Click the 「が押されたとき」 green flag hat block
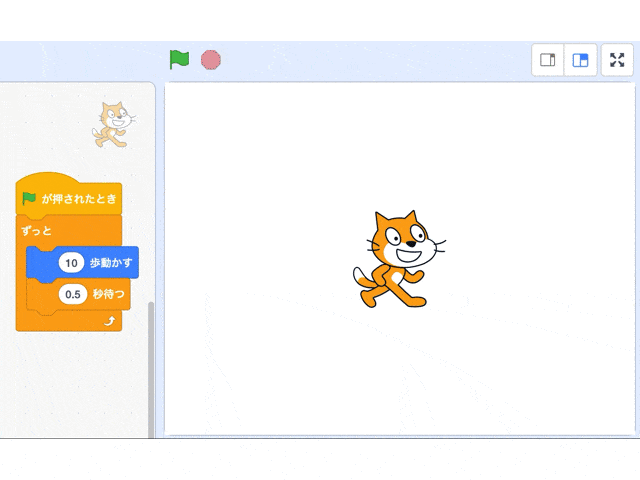Viewport: 640px width, 480px height. pos(69,194)
